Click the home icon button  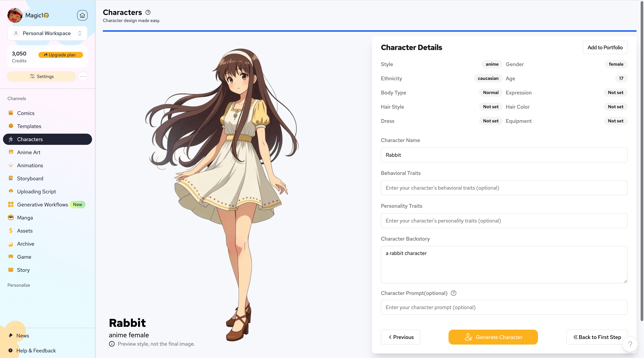[x=82, y=15]
